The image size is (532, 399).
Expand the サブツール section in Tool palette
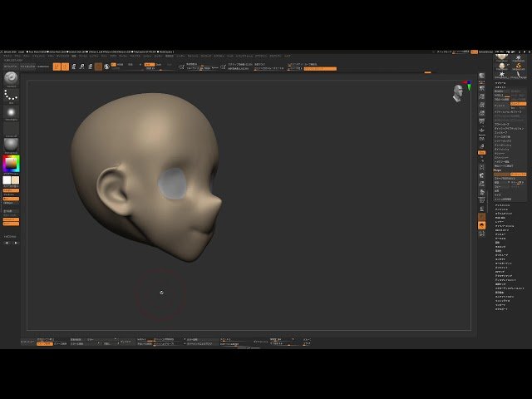pyautogui.click(x=500, y=83)
